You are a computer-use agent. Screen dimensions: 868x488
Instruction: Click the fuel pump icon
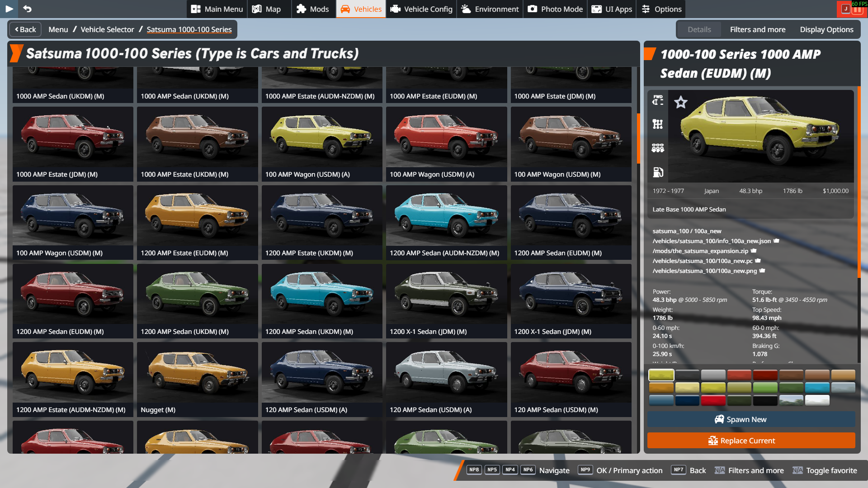658,172
